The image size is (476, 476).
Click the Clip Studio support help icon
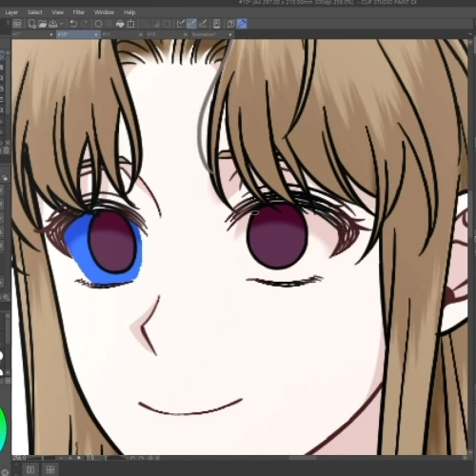click(231, 24)
